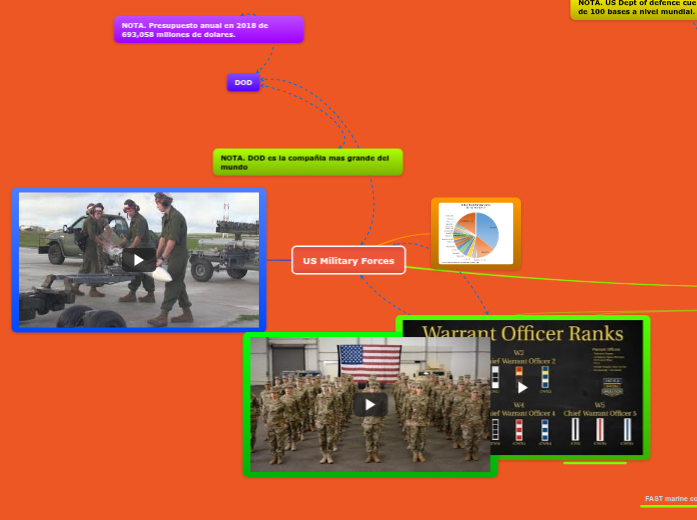Image resolution: width=697 pixels, height=520 pixels.
Task: Click the blank green-underlined node below the ranks video
Action: click(x=594, y=460)
